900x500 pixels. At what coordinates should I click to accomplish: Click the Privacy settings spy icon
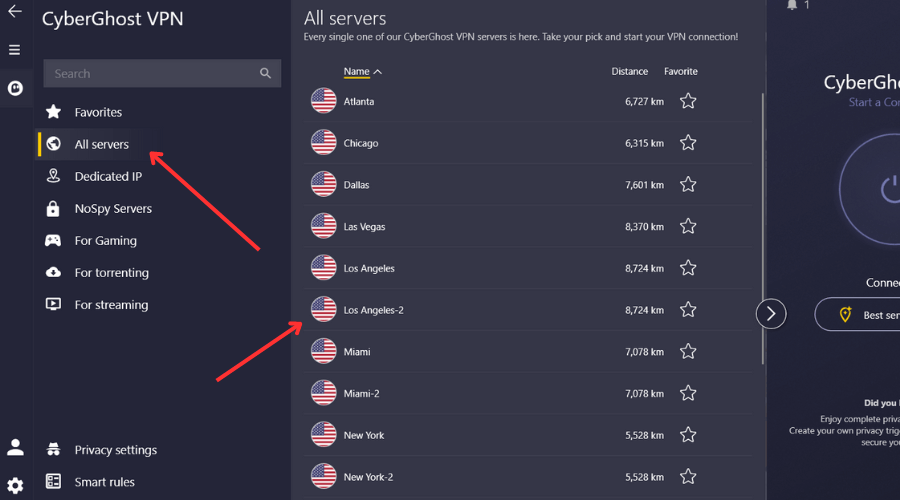(53, 449)
